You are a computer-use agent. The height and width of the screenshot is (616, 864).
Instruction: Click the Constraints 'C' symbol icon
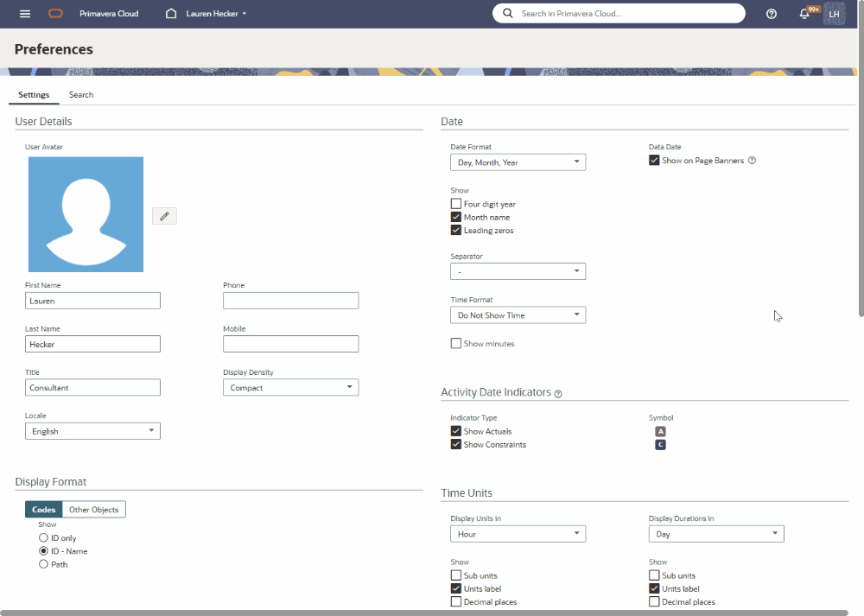click(660, 445)
